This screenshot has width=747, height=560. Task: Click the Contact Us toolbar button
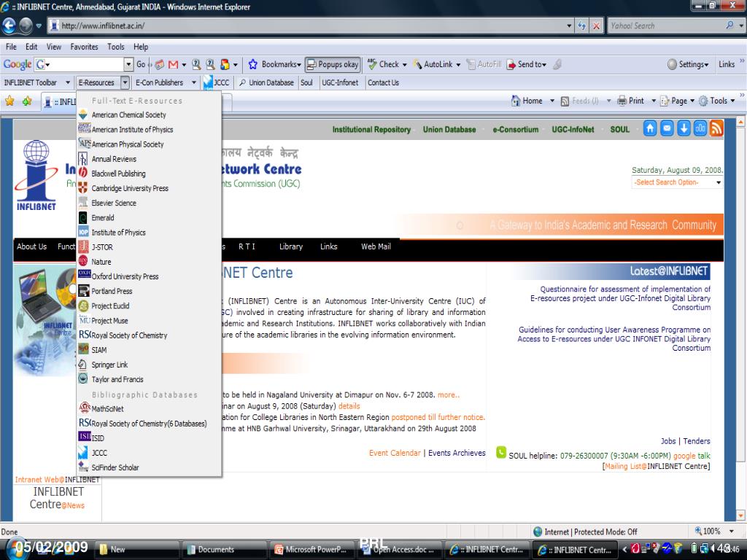coord(383,82)
